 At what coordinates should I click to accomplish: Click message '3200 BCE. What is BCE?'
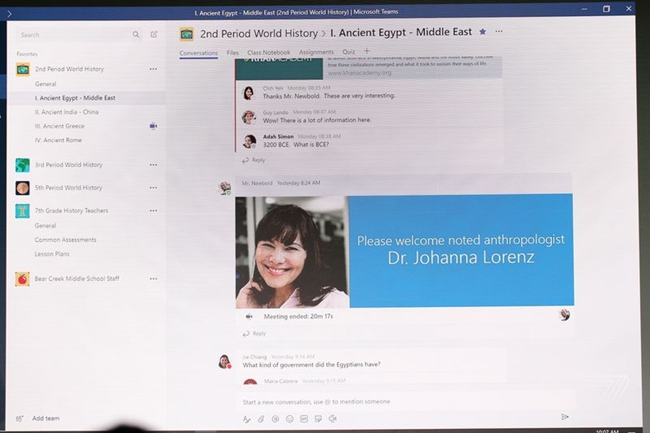[x=296, y=145]
